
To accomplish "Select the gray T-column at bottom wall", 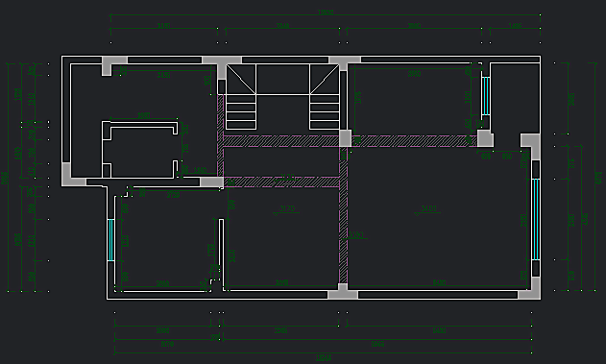I will [x=343, y=292].
